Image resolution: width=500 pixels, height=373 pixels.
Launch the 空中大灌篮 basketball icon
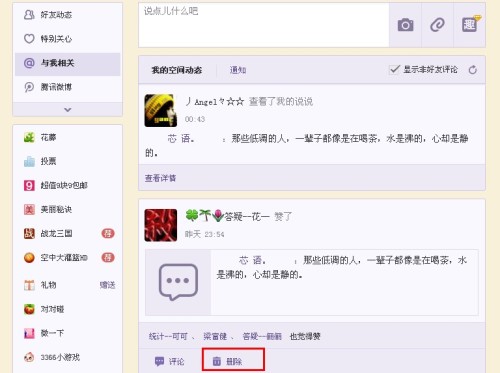click(29, 258)
